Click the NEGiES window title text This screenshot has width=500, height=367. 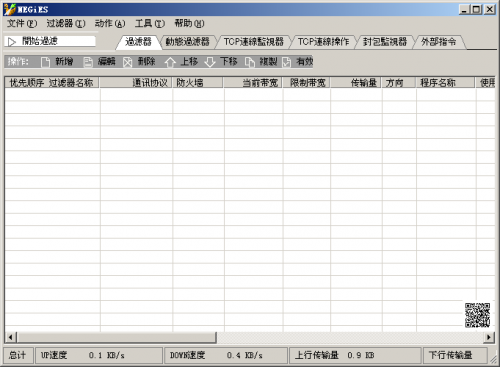point(33,10)
